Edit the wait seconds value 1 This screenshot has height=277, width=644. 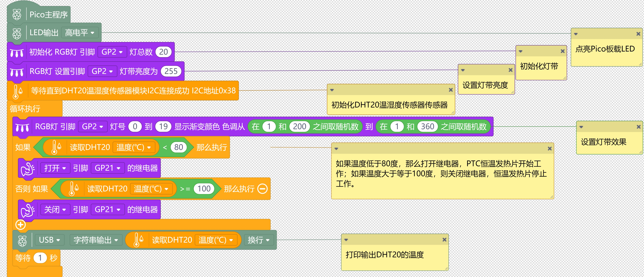40,258
